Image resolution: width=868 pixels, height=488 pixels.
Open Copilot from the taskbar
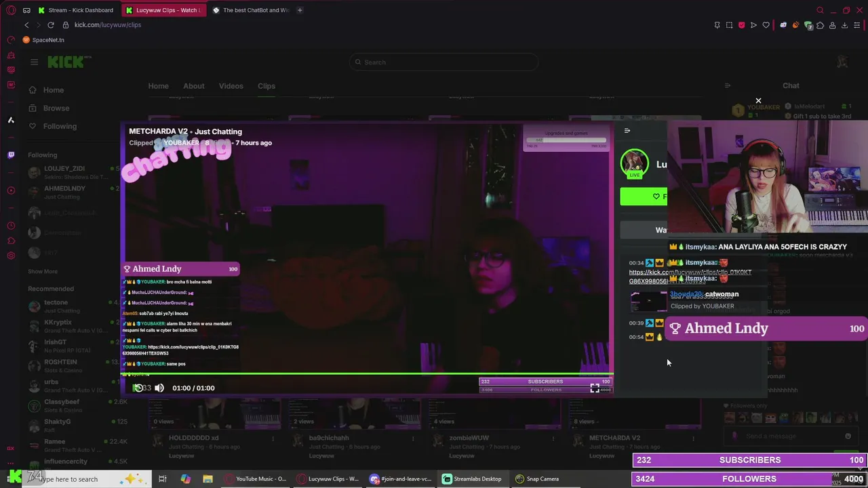click(186, 479)
